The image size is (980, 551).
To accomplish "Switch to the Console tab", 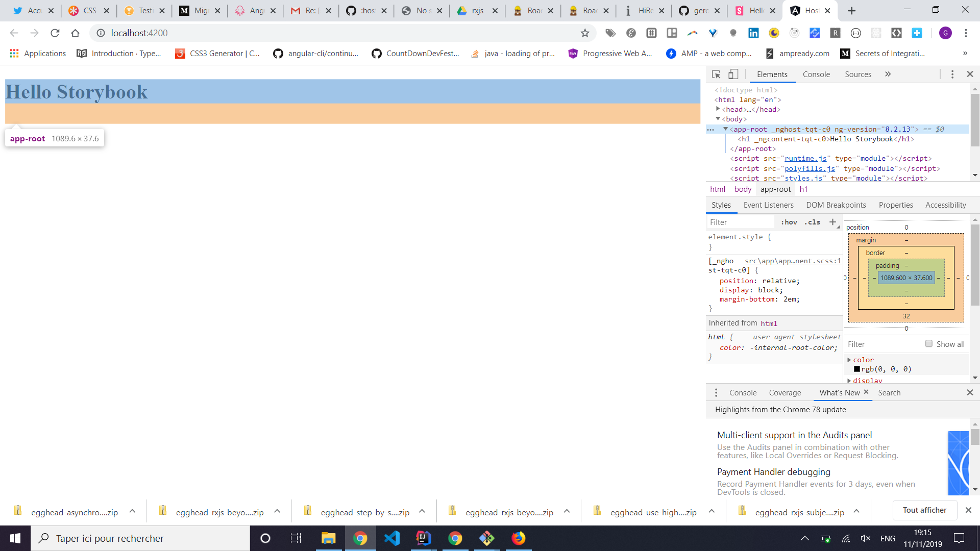I will point(816,74).
